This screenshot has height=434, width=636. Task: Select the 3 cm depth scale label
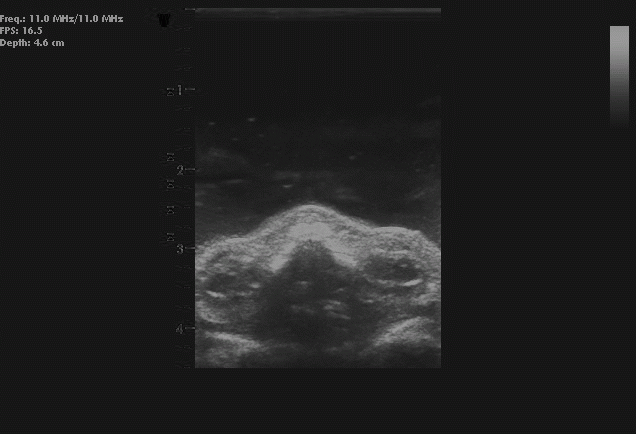180,248
